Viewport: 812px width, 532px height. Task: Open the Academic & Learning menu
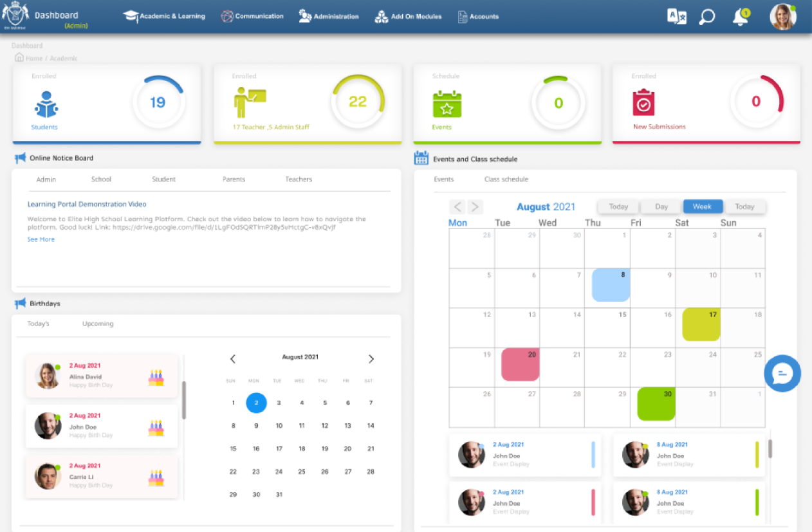[165, 17]
